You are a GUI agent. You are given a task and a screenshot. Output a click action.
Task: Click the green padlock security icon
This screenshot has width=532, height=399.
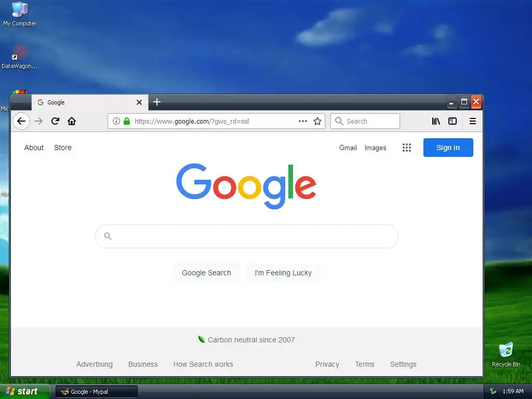127,121
